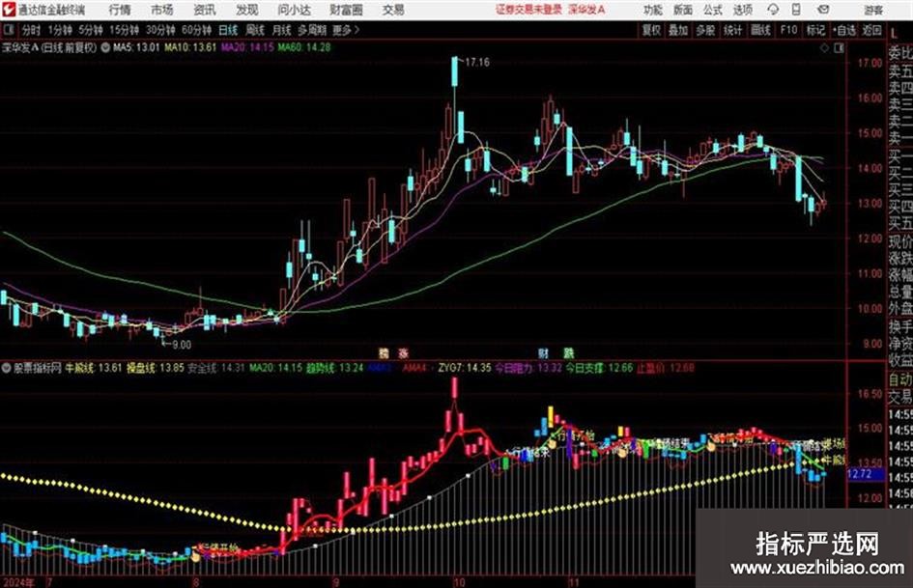Open the 版面 menu
Image resolution: width=913 pixels, height=588 pixels.
click(x=682, y=10)
